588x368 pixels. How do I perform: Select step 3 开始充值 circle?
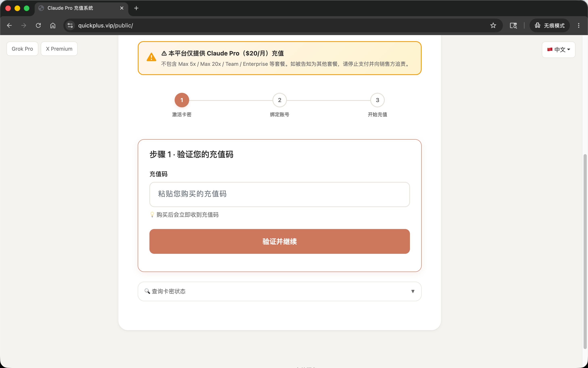377,100
